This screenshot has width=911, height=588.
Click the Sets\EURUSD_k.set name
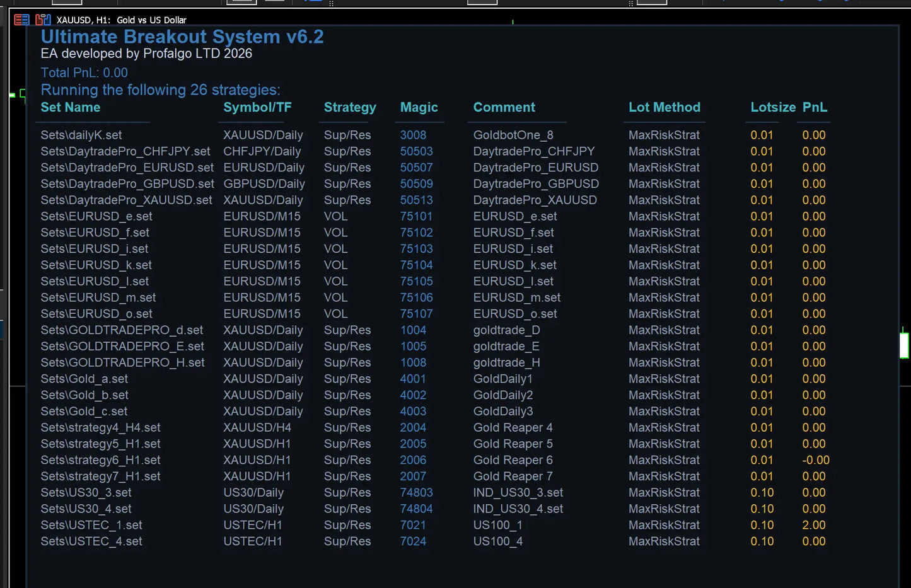96,265
